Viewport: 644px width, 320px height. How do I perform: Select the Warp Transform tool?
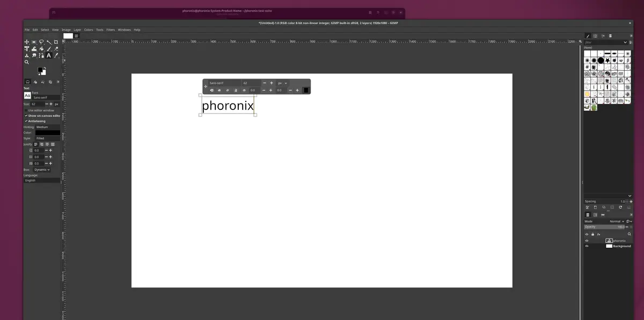pyautogui.click(x=34, y=49)
